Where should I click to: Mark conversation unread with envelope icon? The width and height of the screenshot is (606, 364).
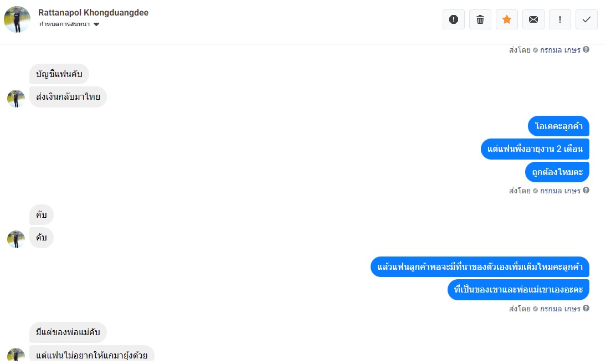coord(533,19)
